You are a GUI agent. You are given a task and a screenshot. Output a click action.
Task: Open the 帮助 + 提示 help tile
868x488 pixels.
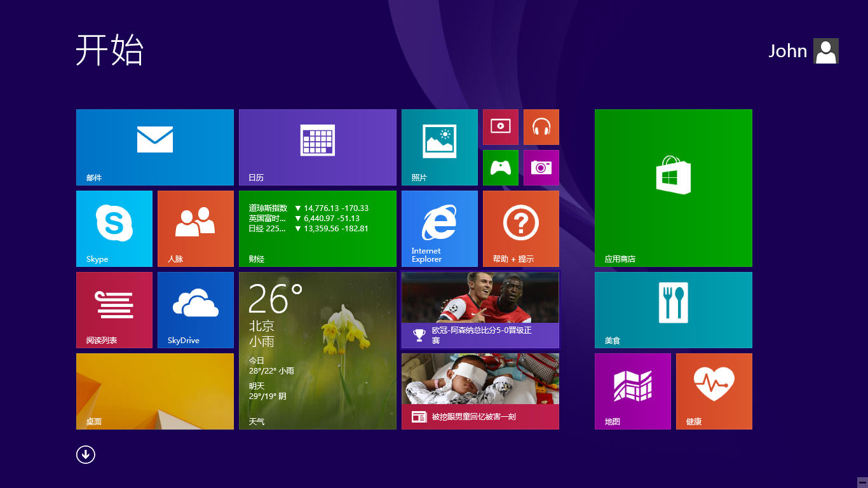point(520,228)
